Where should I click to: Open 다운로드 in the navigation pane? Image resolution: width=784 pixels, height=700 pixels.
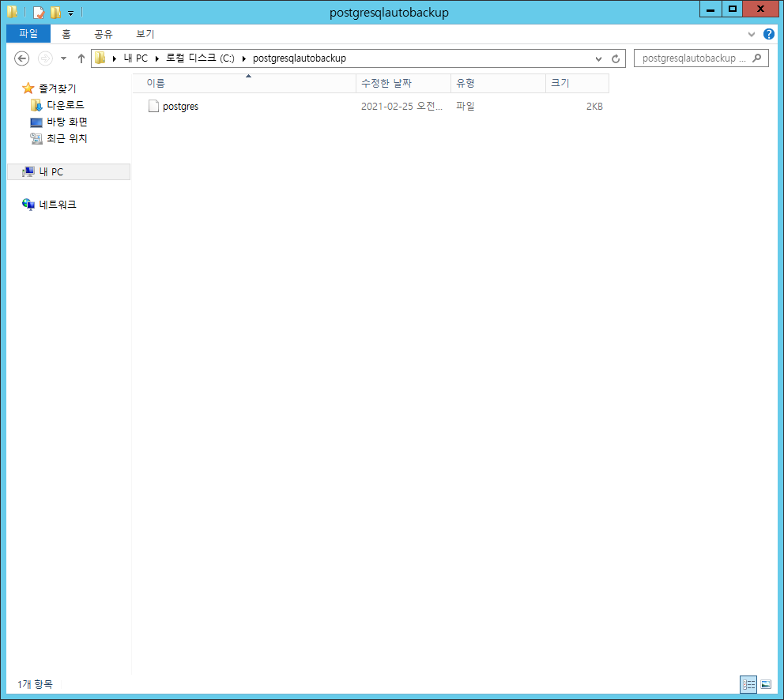66,105
